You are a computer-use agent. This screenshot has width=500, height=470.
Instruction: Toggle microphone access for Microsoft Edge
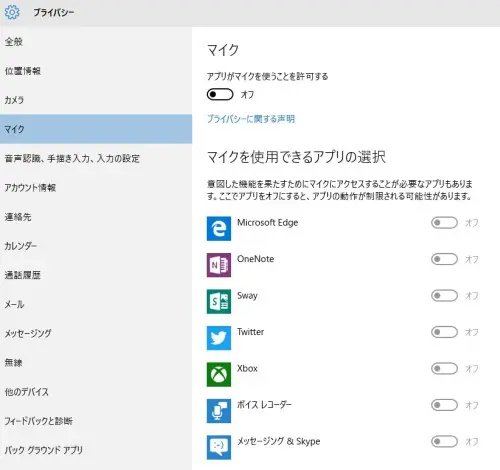(x=444, y=223)
